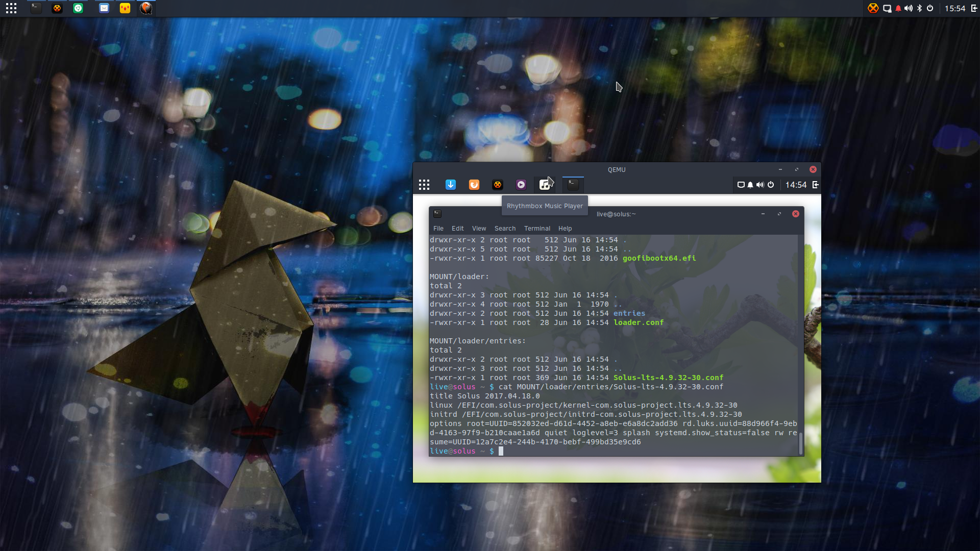The height and width of the screenshot is (551, 980).
Task: Click the line starting 'initrd /EFI/com.solus-project'
Action: click(586, 414)
